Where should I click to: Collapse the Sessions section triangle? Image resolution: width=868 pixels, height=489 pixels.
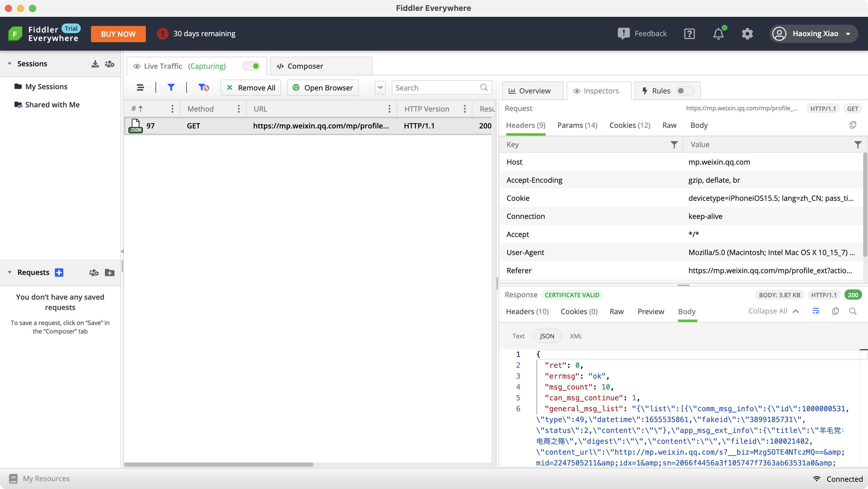9,64
